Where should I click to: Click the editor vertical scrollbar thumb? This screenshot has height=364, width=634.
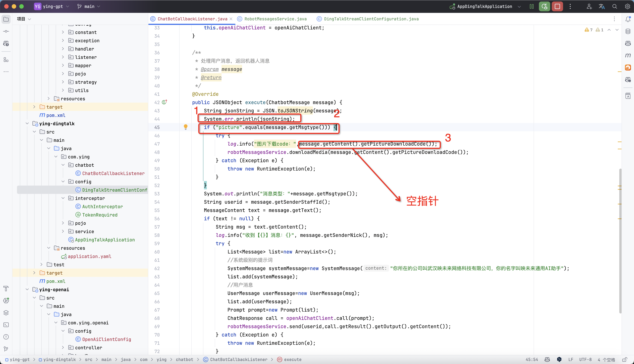pyautogui.click(x=620, y=241)
